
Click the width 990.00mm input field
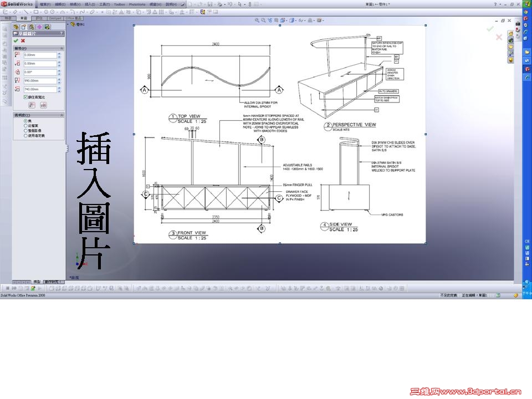(x=40, y=81)
